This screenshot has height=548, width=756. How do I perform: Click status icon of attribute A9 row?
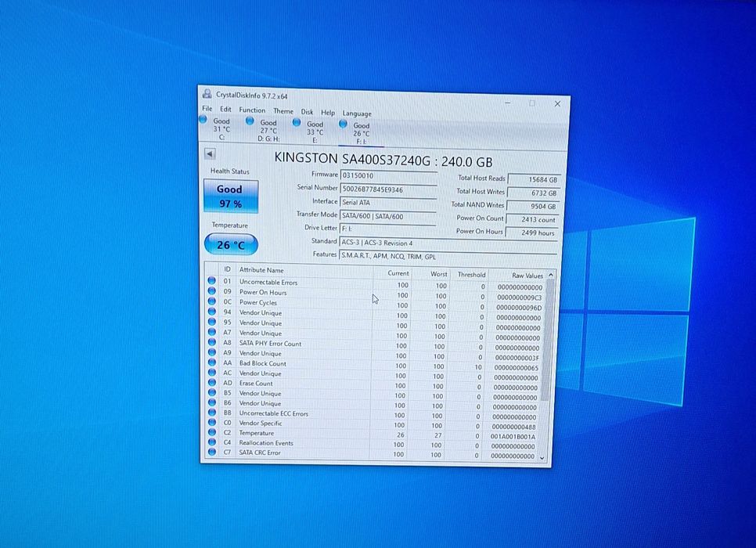[211, 352]
